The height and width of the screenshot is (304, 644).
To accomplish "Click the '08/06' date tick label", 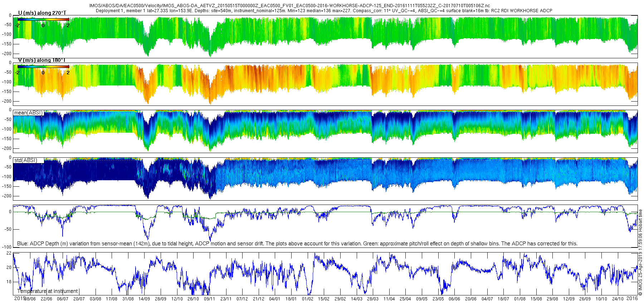I will (x=30, y=299).
